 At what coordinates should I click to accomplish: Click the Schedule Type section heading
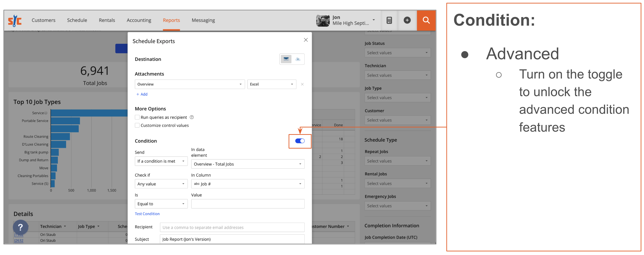point(381,140)
